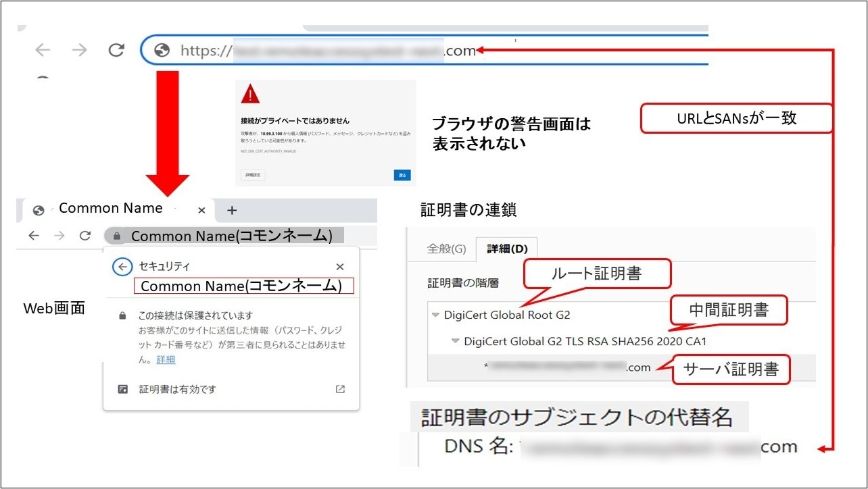Switch to the 全般(G) tab
The image size is (868, 489).
tap(446, 249)
